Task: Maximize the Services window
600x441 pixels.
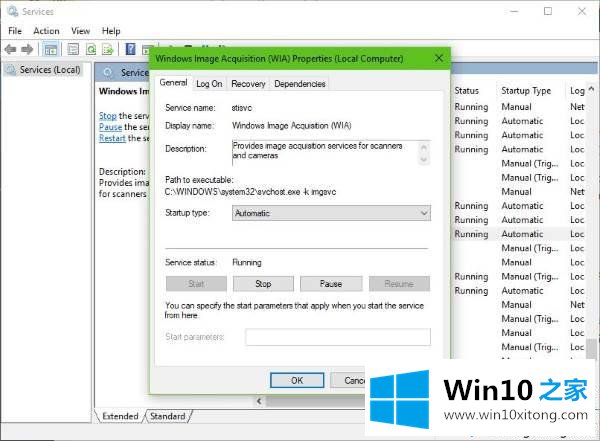Action: [x=548, y=11]
